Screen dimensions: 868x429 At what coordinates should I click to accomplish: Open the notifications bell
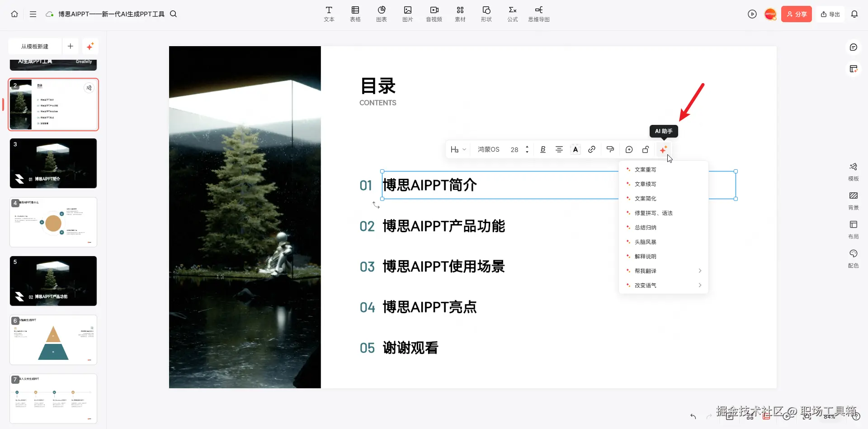coord(854,14)
